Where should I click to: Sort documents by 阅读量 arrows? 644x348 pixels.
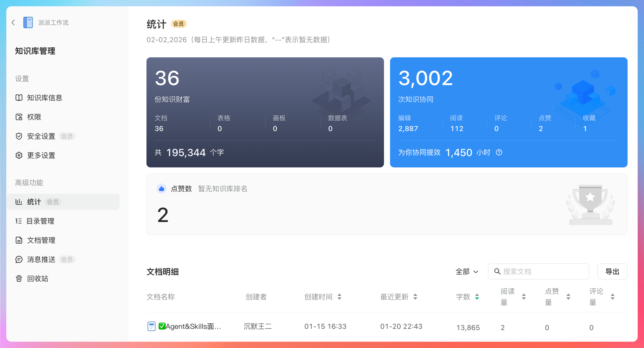pos(524,297)
